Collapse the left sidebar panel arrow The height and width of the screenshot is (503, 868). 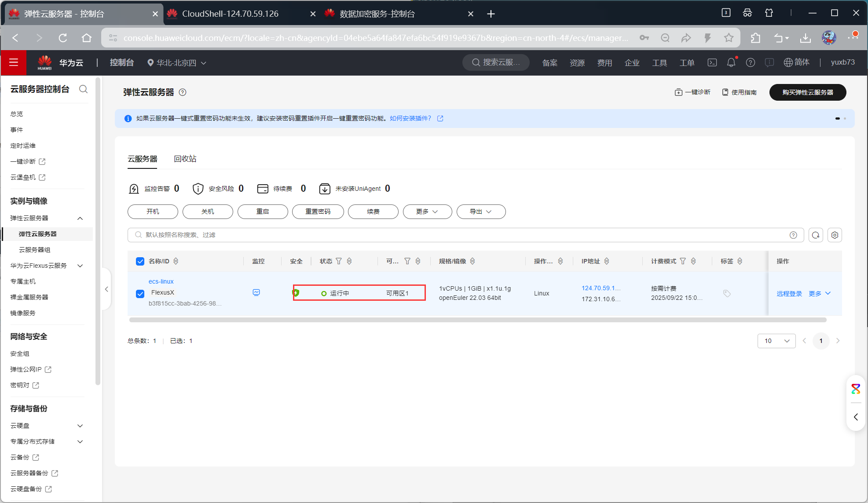tap(106, 289)
